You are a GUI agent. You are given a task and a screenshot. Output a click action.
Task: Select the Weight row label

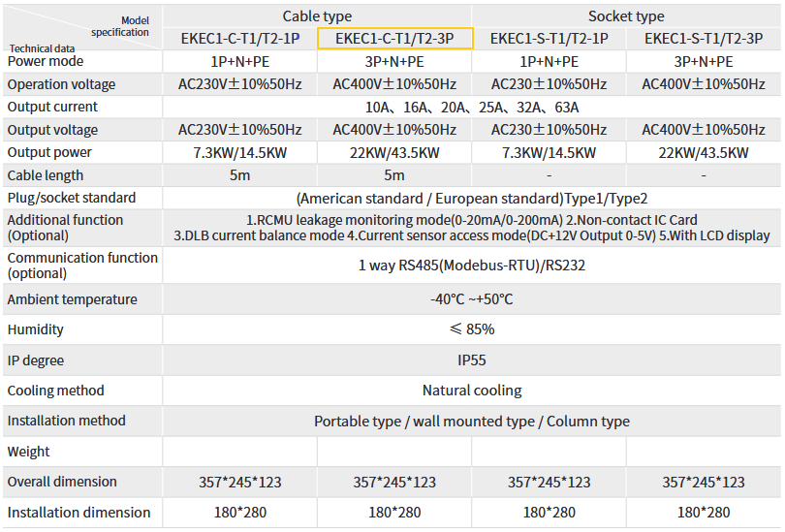(28, 452)
